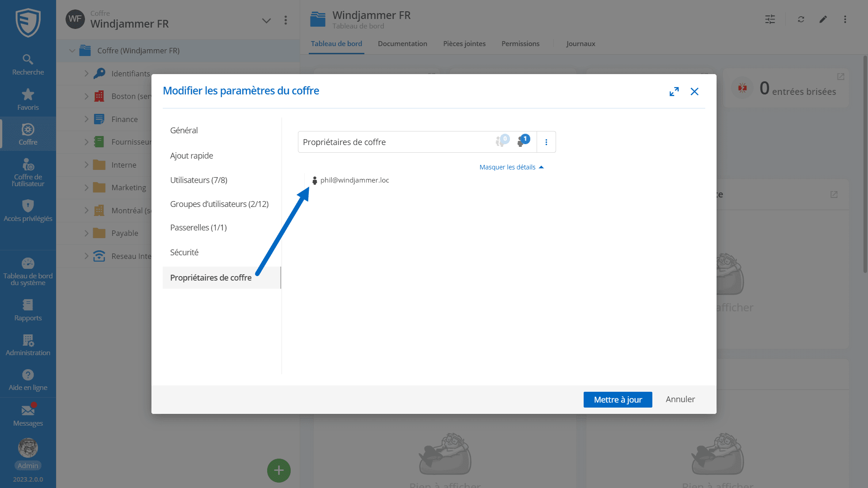Open the Windjammer FR vault dropdown chevron
Image resolution: width=868 pixels, height=488 pixels.
(x=266, y=20)
